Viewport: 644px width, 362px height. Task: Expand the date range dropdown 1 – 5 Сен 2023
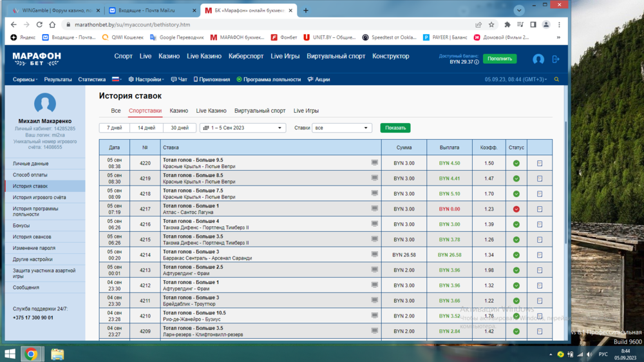click(x=243, y=128)
